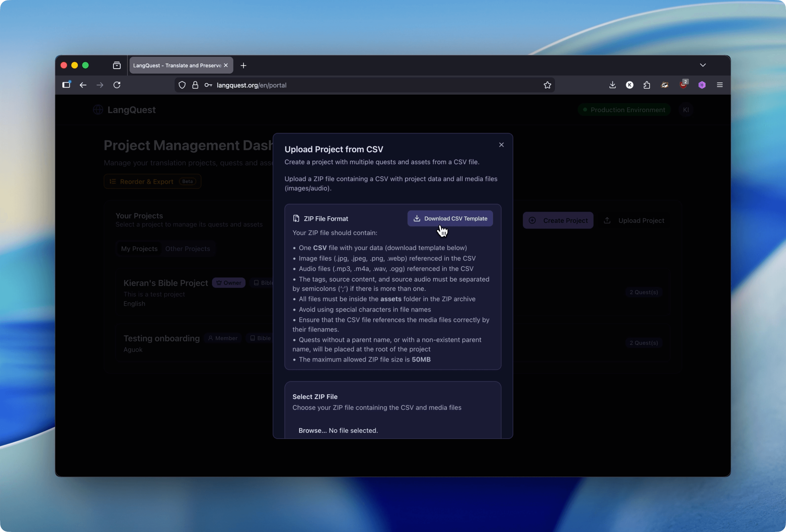Bookmark this page with the star

point(547,85)
